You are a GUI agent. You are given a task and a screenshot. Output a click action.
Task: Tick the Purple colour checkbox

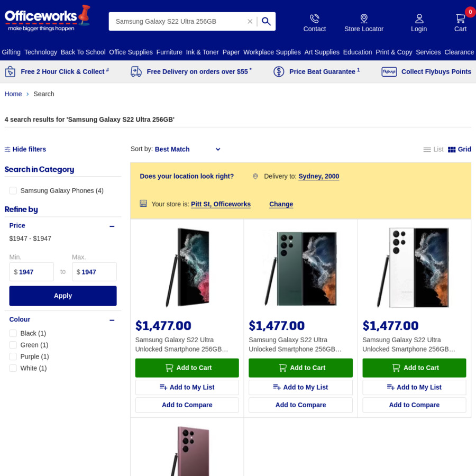pyautogui.click(x=13, y=356)
